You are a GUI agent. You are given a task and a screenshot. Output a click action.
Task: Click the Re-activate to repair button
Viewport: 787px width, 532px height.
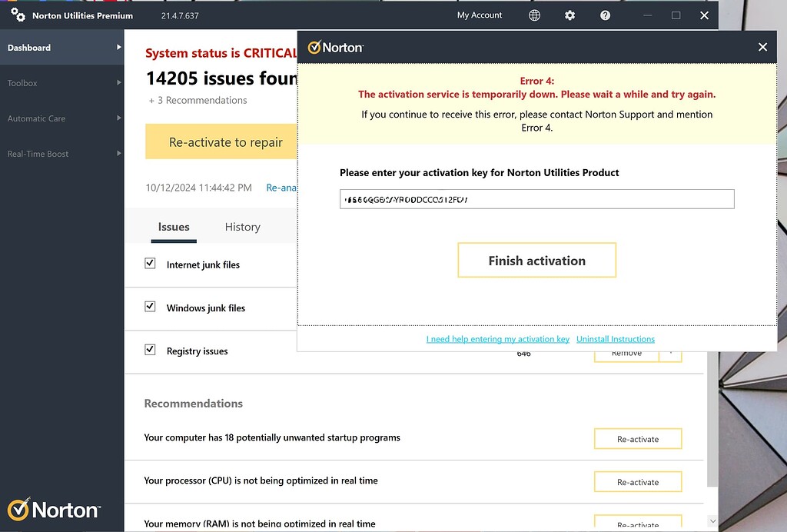click(x=223, y=141)
